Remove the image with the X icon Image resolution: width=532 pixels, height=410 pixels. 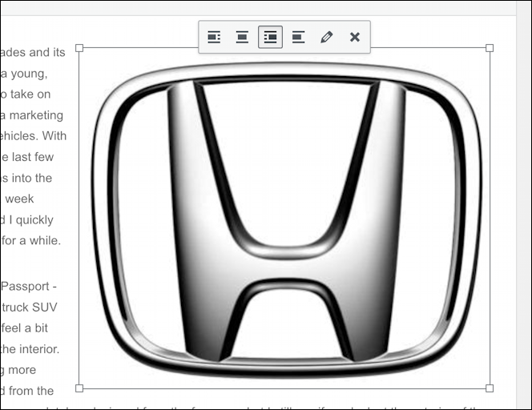355,37
